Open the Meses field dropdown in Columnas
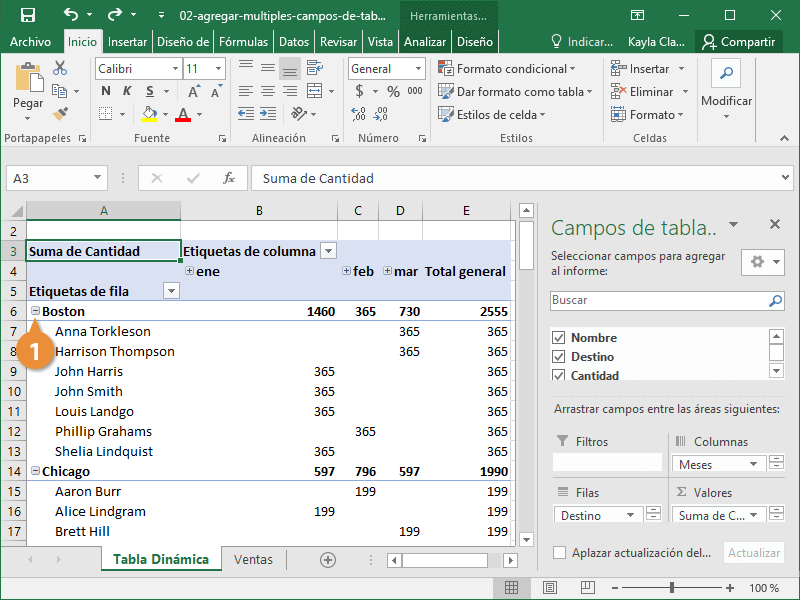The height and width of the screenshot is (600, 800). pos(753,464)
